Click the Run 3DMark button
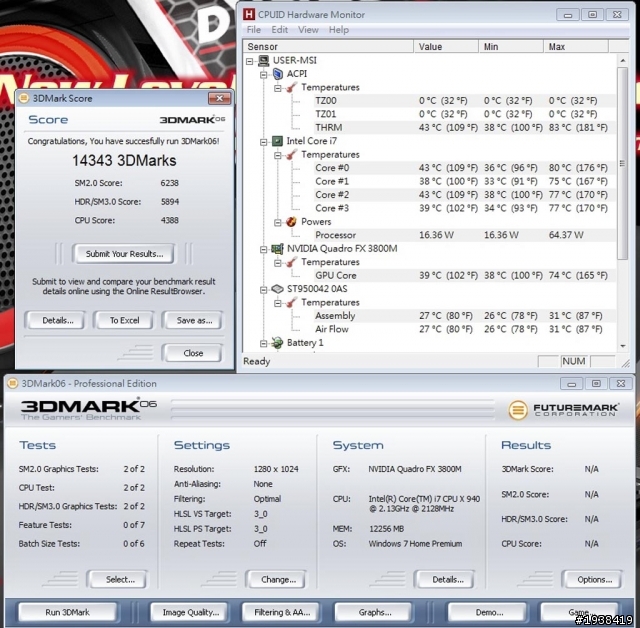Viewport: 640px width, 628px height. point(67,612)
